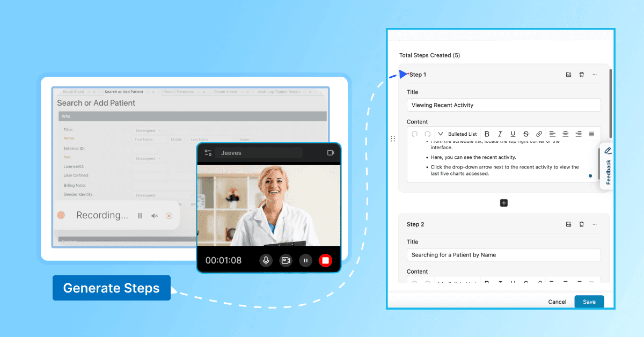The height and width of the screenshot is (337, 644).
Task: Justify text in Step 1 editor
Action: click(x=591, y=134)
